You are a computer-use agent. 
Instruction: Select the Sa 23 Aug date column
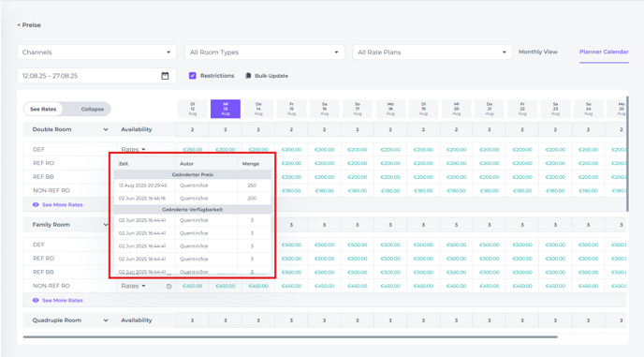[x=555, y=109]
